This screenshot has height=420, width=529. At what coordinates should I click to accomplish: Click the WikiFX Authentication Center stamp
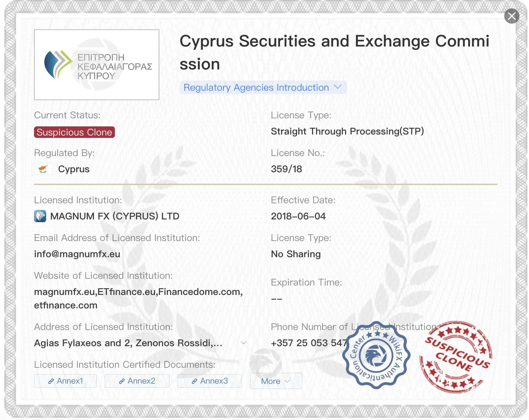pos(376,355)
